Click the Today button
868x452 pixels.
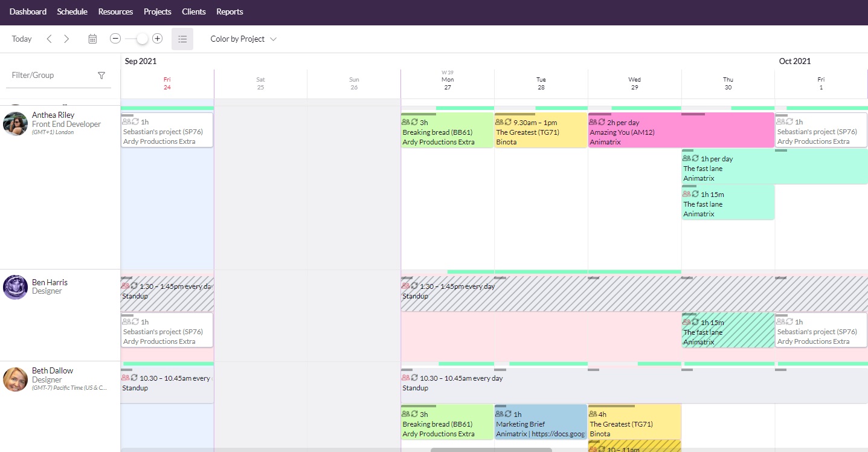(21, 38)
